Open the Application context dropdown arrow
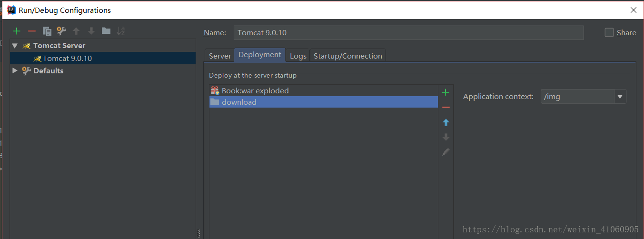This screenshot has height=239, width=644. click(x=620, y=97)
